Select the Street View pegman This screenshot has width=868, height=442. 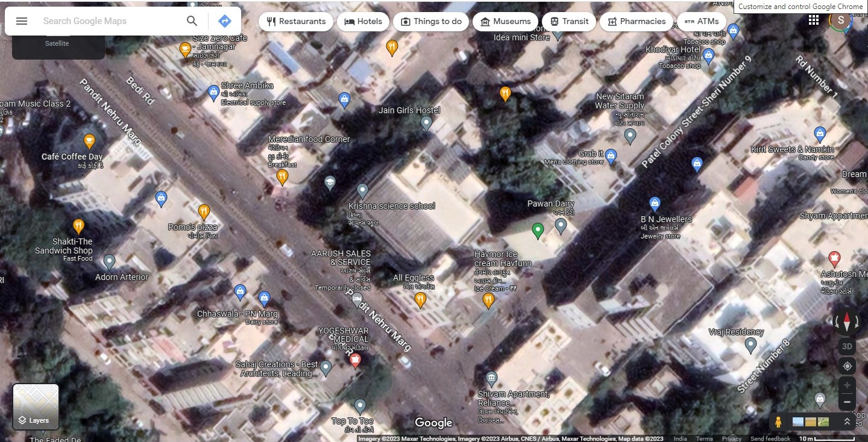click(x=778, y=422)
